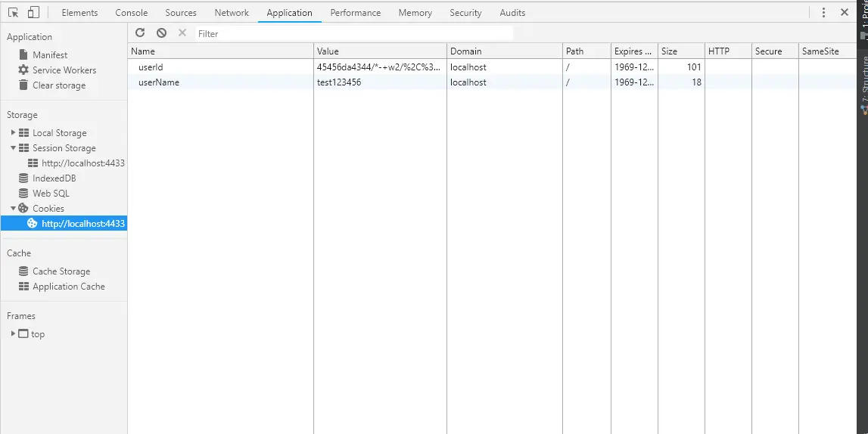Screen dimensions: 868x434
Task: Sort cookies by the Value column
Action: pyautogui.click(x=381, y=51)
